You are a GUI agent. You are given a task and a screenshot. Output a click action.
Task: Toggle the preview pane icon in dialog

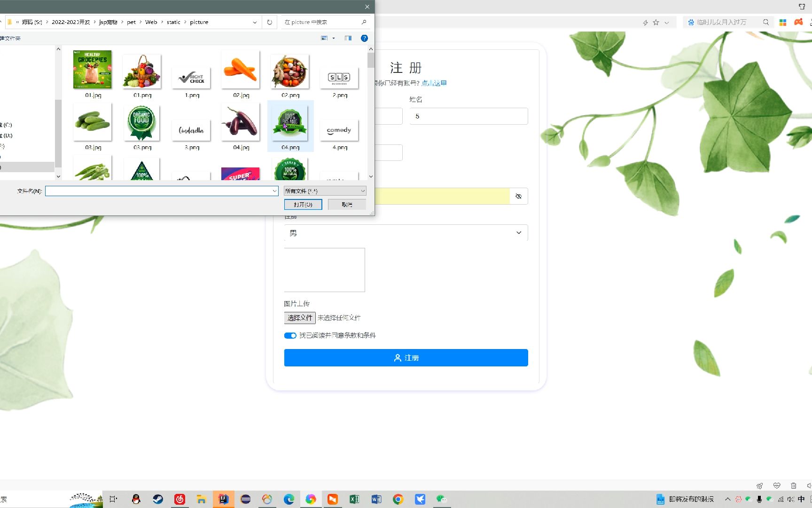[x=348, y=38]
